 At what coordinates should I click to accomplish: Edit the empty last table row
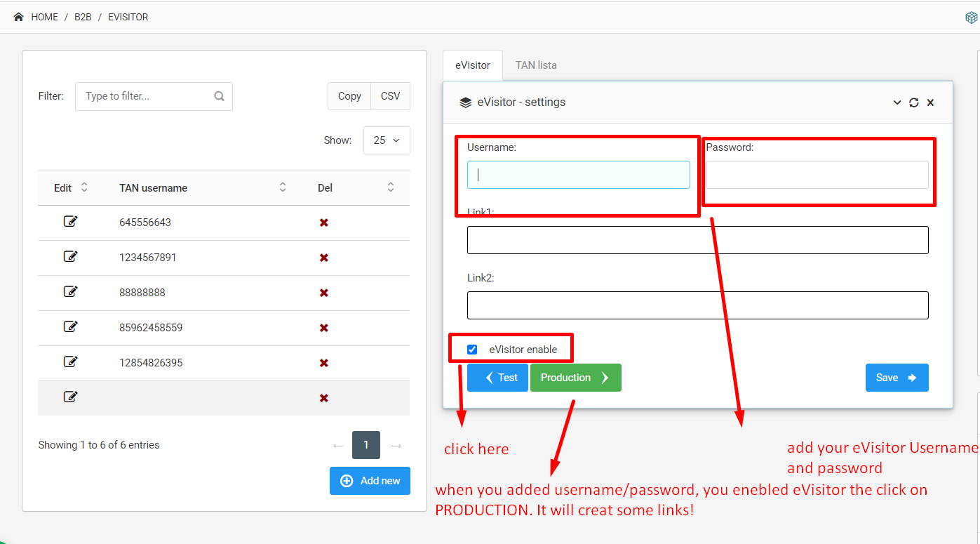pyautogui.click(x=70, y=397)
